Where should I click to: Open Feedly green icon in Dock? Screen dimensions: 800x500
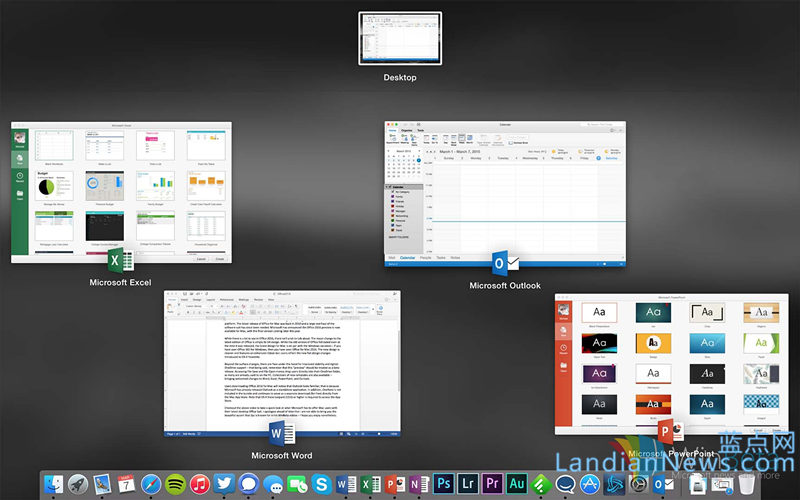[x=541, y=484]
